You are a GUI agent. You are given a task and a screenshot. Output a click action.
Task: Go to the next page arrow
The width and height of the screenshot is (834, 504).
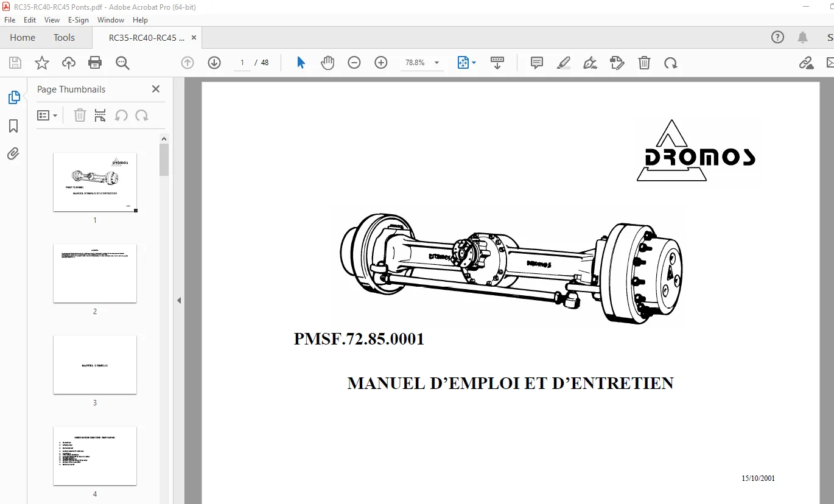click(214, 63)
